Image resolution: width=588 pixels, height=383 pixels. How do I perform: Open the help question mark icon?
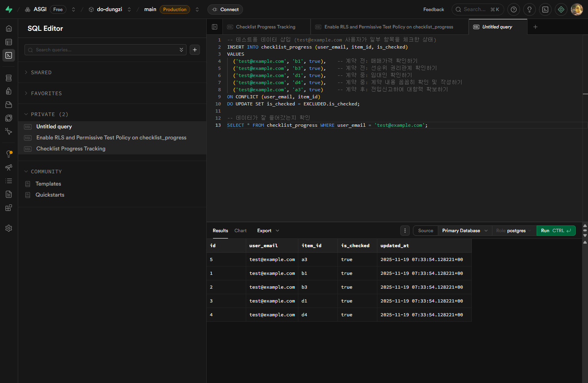[x=514, y=9]
